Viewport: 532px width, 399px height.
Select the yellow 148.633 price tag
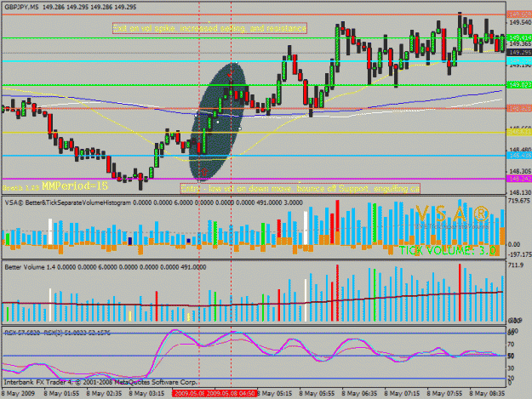(x=519, y=132)
